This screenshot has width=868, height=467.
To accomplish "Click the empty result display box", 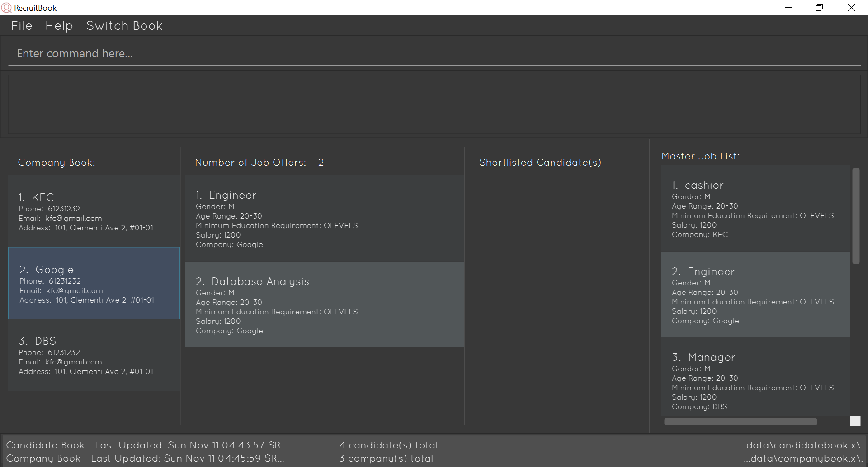I will pyautogui.click(x=434, y=104).
